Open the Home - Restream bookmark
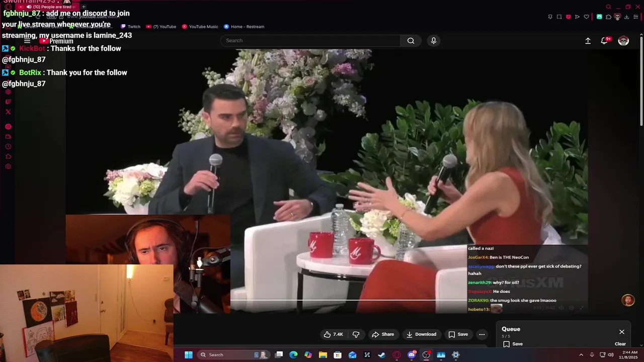The height and width of the screenshot is (362, 644). click(244, 27)
